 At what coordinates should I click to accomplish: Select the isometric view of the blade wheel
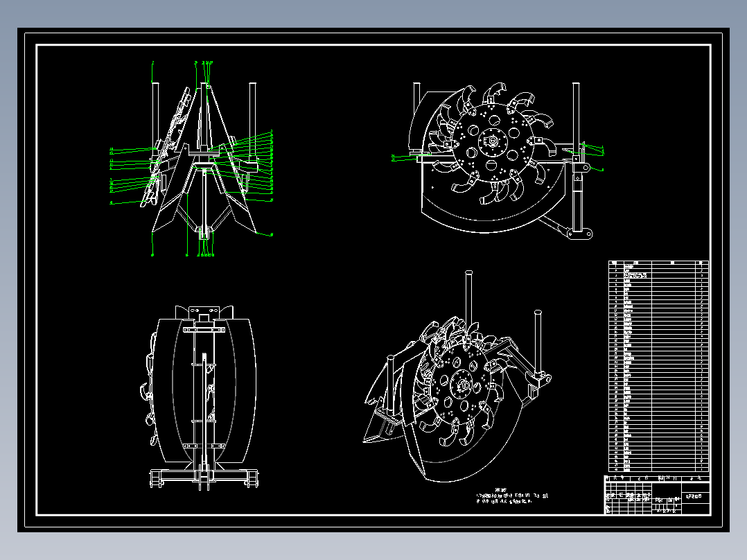pyautogui.click(x=458, y=376)
